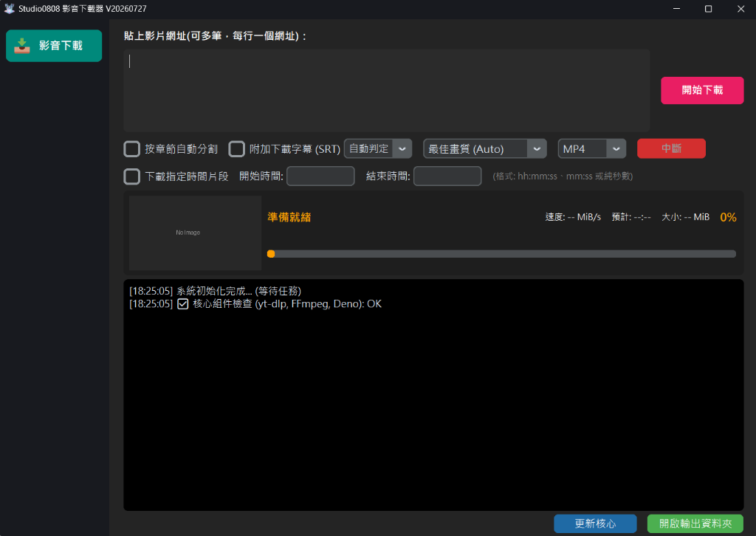Open the MP4 format dropdown
The image size is (756, 536).
click(x=591, y=149)
